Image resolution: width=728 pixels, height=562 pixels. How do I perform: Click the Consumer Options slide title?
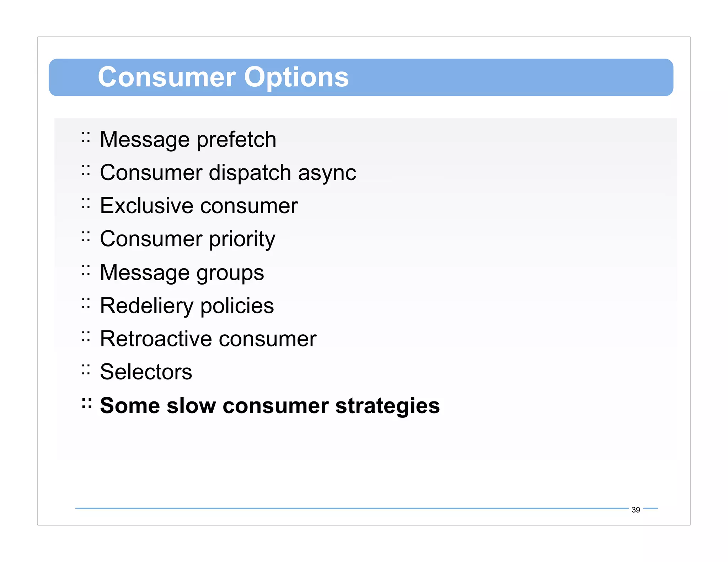223,77
